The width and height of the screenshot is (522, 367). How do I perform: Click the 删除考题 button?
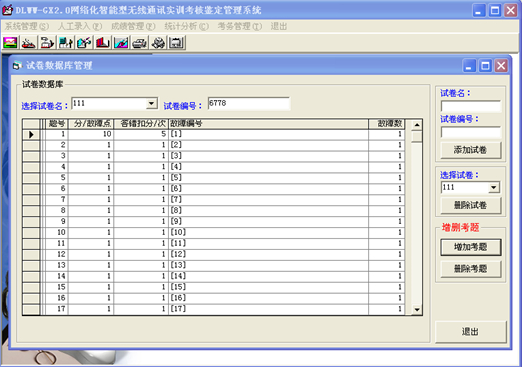tap(471, 269)
